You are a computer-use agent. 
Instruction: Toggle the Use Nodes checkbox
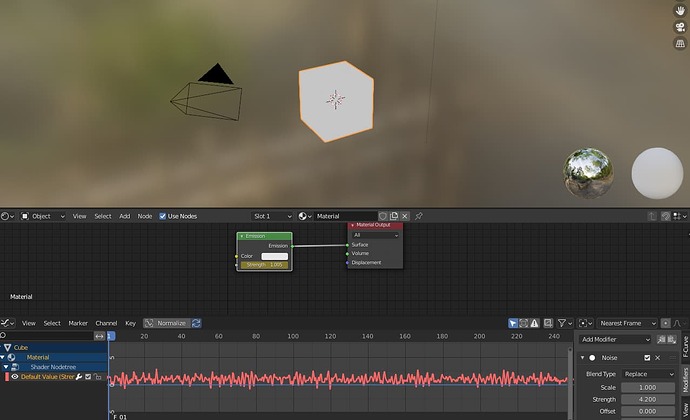162,216
